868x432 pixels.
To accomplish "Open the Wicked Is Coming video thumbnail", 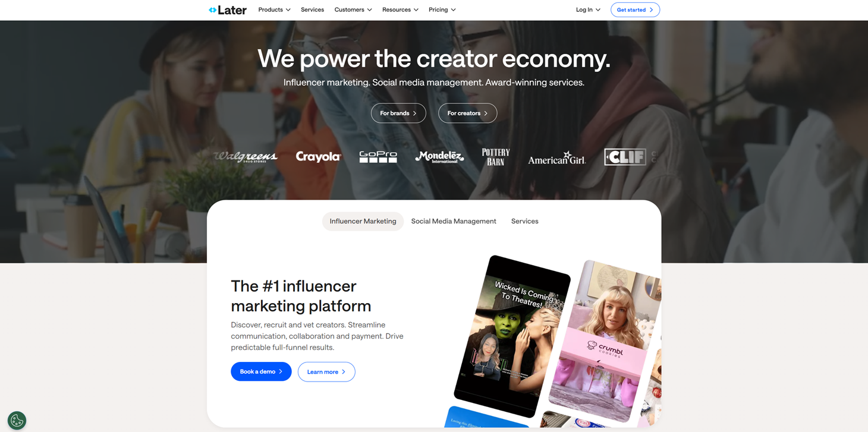I will (512, 336).
